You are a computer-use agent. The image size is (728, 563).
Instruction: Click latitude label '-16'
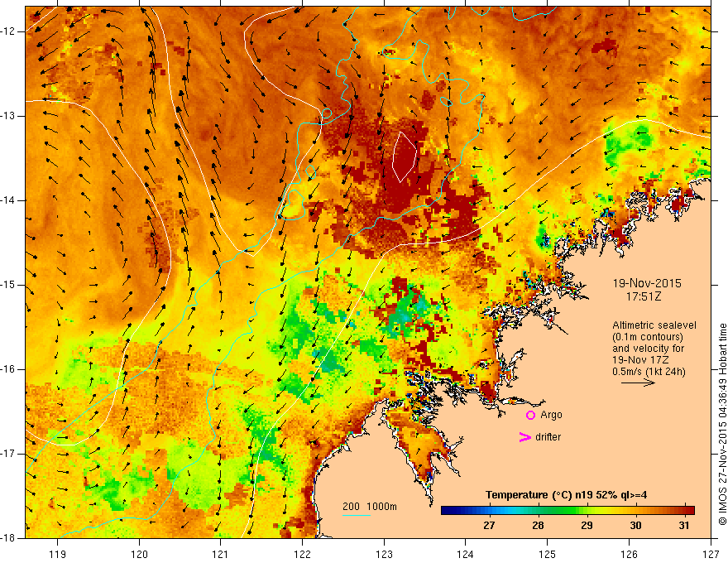(x=9, y=369)
